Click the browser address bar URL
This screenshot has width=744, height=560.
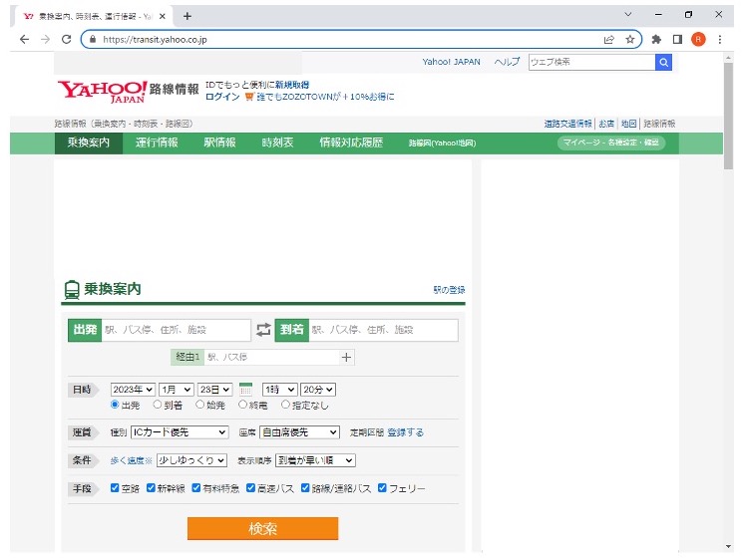(x=156, y=39)
